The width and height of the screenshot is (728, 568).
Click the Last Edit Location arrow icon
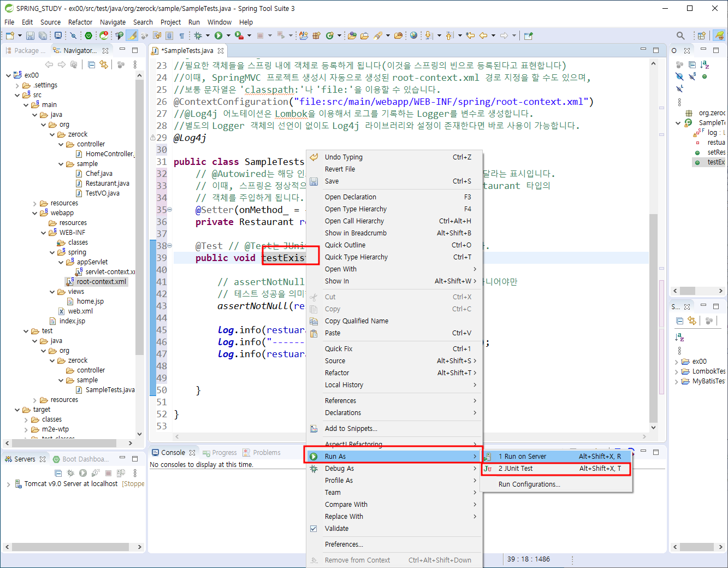tap(470, 35)
